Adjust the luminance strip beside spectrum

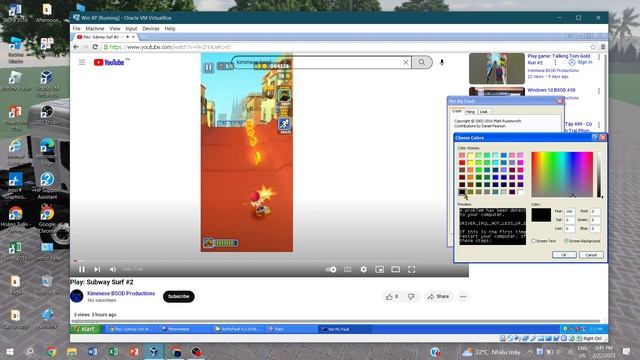(599, 175)
